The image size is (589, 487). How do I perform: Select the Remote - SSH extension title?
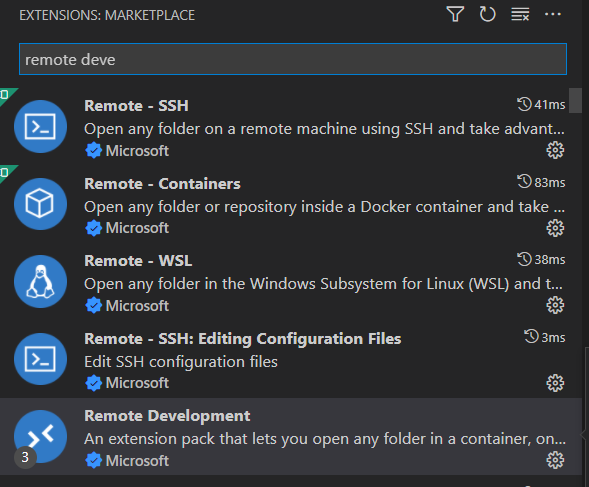click(136, 106)
